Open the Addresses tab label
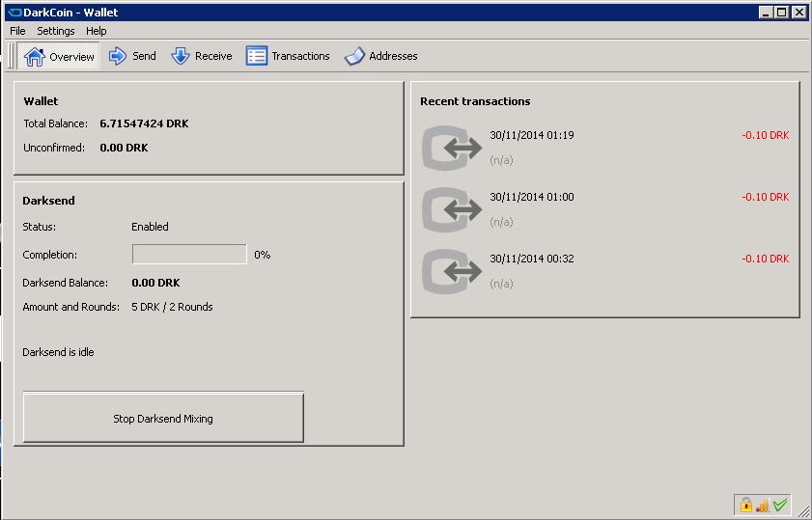The height and width of the screenshot is (520, 812). point(393,56)
